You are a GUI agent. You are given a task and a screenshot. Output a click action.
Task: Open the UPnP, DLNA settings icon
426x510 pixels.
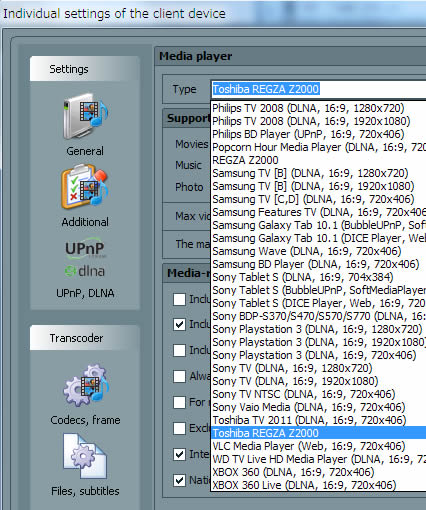[x=85, y=257]
